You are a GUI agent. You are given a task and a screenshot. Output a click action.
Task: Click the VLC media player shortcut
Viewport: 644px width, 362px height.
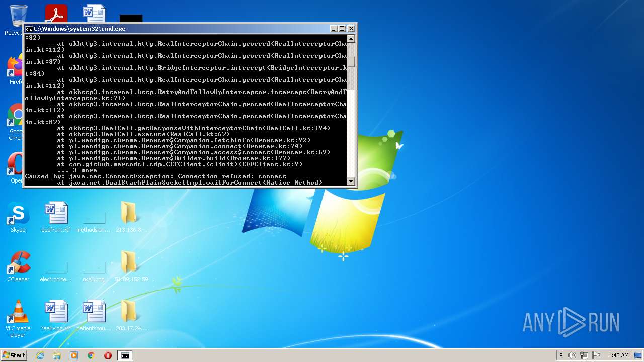pos(18,319)
